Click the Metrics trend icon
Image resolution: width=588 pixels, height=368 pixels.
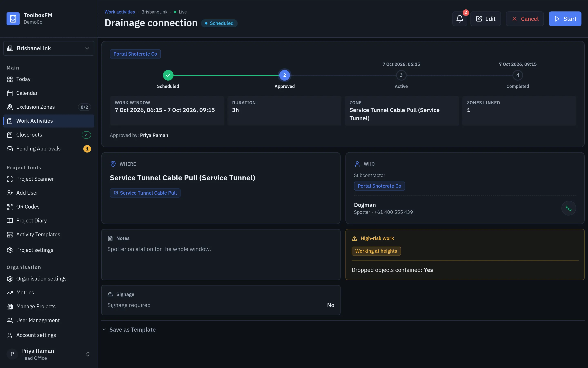[x=10, y=293]
